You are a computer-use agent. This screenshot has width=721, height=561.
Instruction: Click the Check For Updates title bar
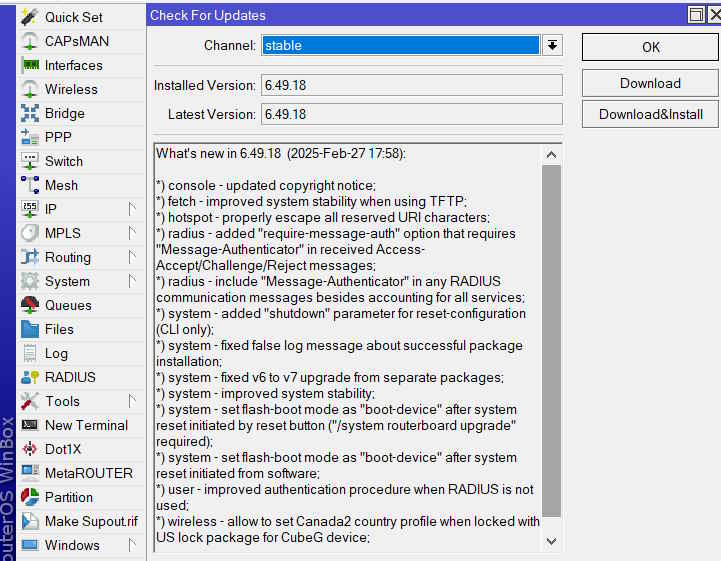click(416, 15)
